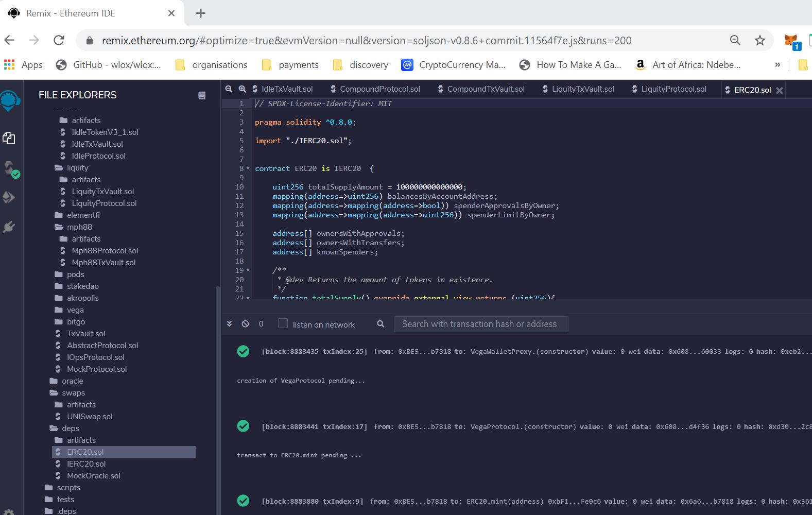Show more bookmarks with chevron
The width and height of the screenshot is (812, 515).
click(778, 65)
